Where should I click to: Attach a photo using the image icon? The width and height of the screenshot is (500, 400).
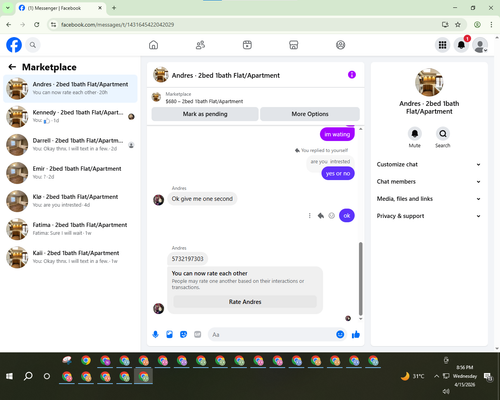tap(169, 334)
